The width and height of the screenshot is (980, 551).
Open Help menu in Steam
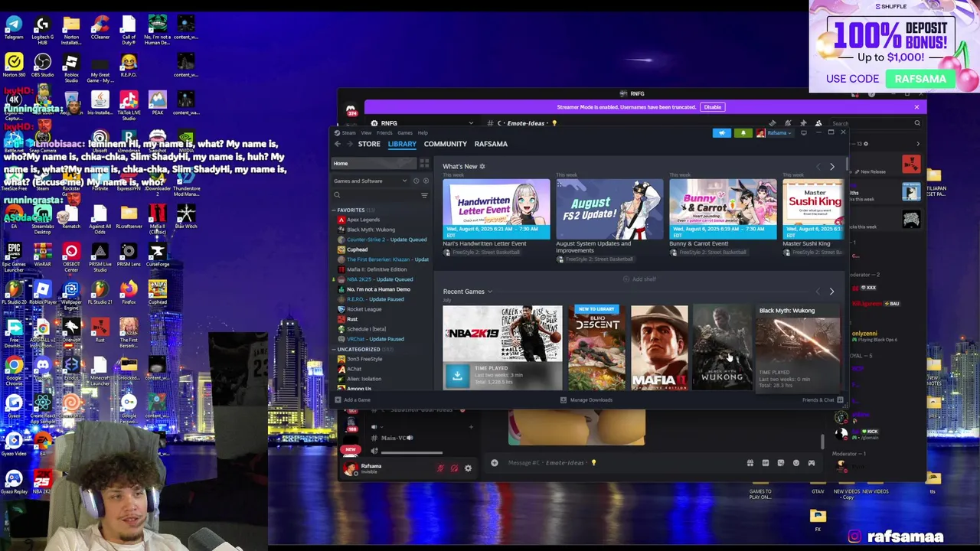pyautogui.click(x=423, y=132)
